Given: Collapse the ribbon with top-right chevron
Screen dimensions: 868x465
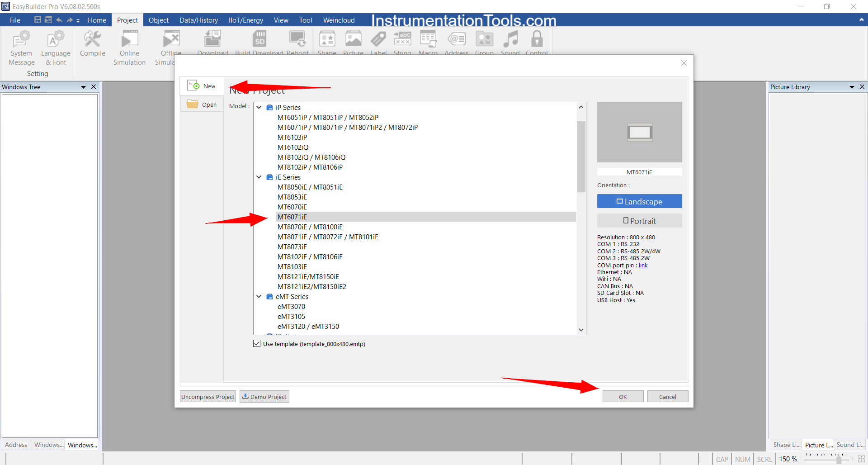Looking at the screenshot, I should (861, 20).
